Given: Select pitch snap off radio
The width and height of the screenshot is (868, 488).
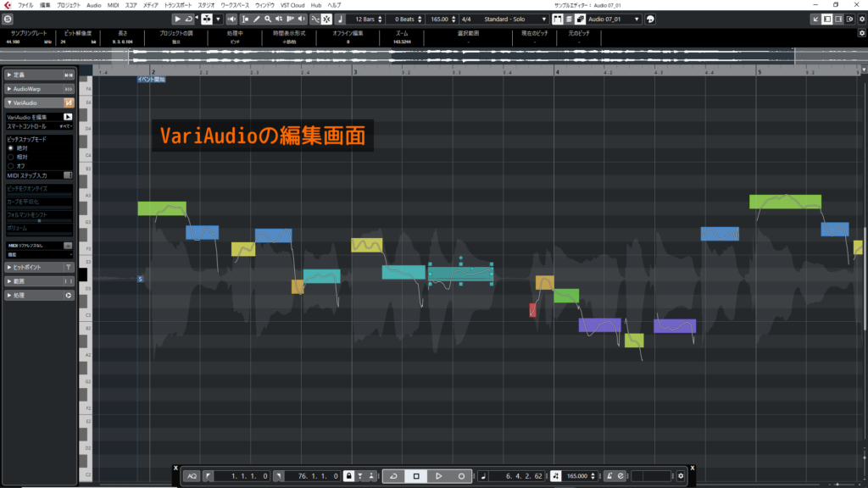Looking at the screenshot, I should click(x=10, y=166).
